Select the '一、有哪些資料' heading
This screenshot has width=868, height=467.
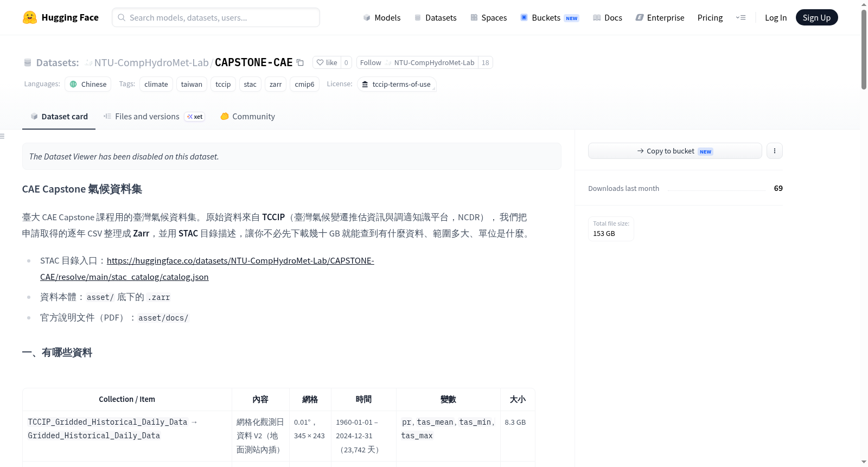[x=57, y=353]
